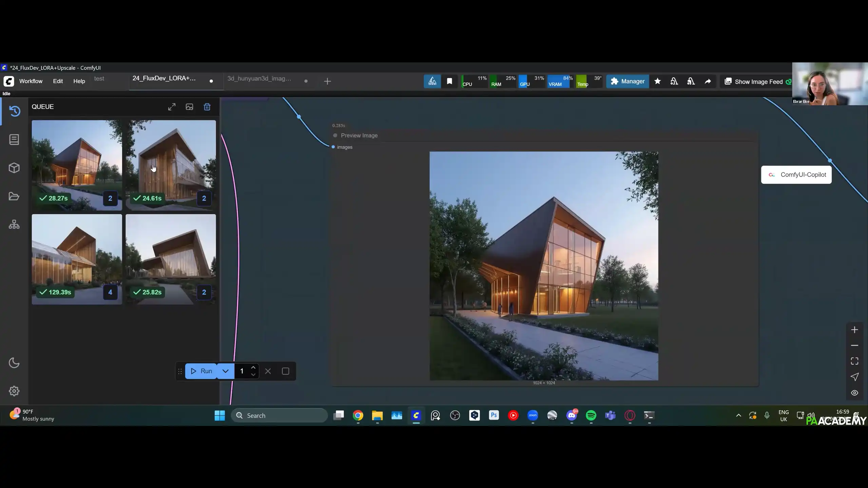Click the second broom cleanup icon
868x488 pixels.
coord(691,81)
